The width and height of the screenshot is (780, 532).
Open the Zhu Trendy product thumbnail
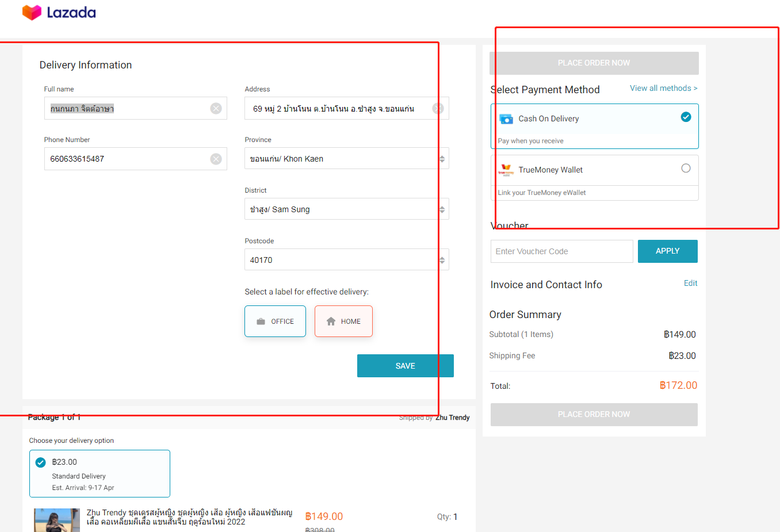pyautogui.click(x=56, y=520)
